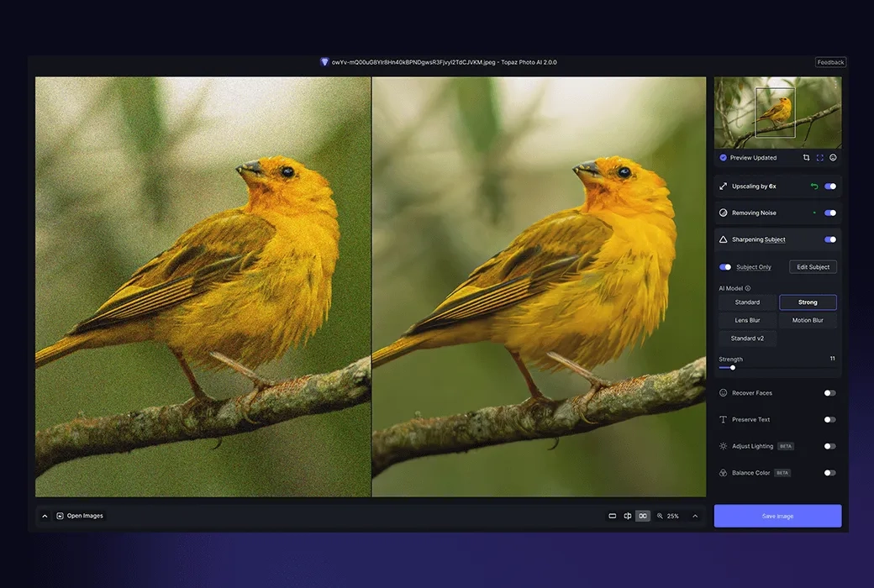This screenshot has height=588, width=874.
Task: Click the Feedback button
Action: coord(830,62)
